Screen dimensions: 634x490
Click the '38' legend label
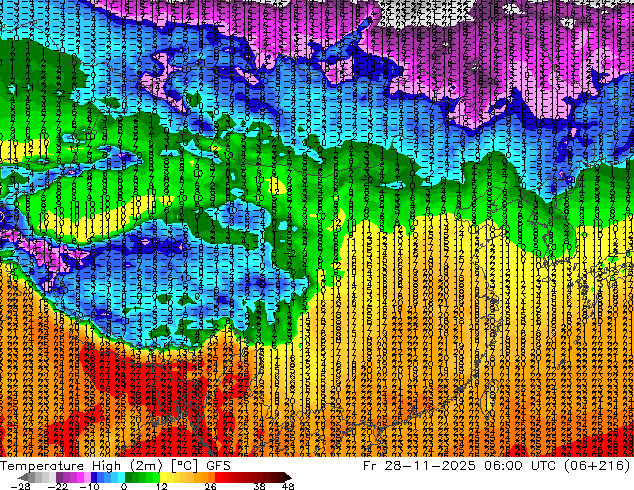pos(260,486)
